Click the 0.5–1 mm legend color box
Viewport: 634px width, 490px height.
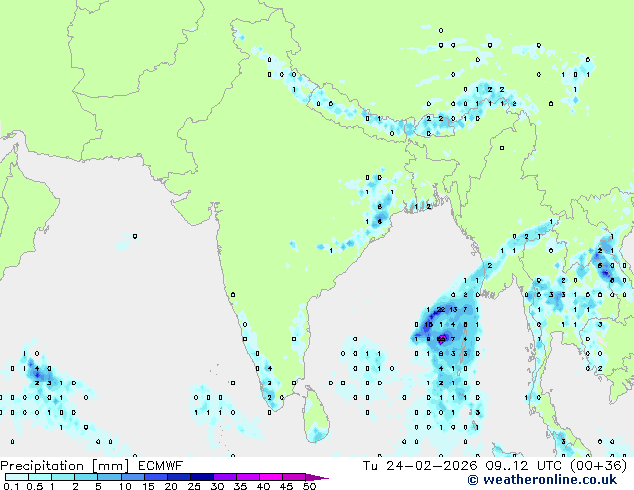pos(40,477)
